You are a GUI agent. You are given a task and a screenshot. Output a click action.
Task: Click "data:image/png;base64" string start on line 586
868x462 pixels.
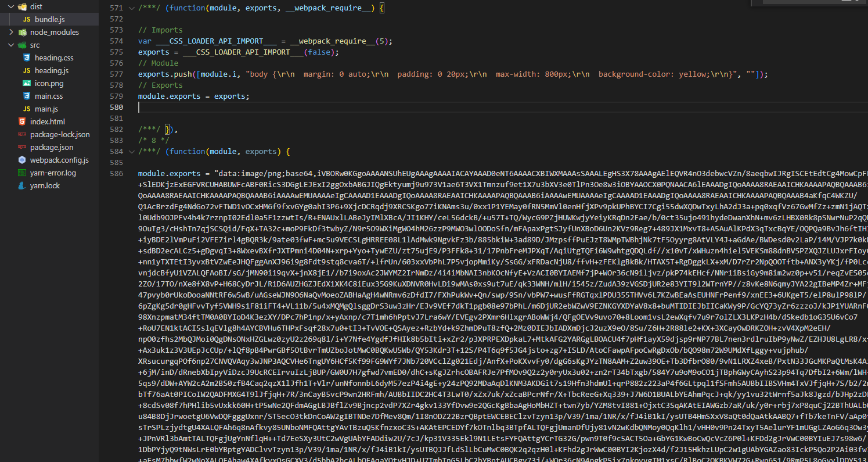266,174
